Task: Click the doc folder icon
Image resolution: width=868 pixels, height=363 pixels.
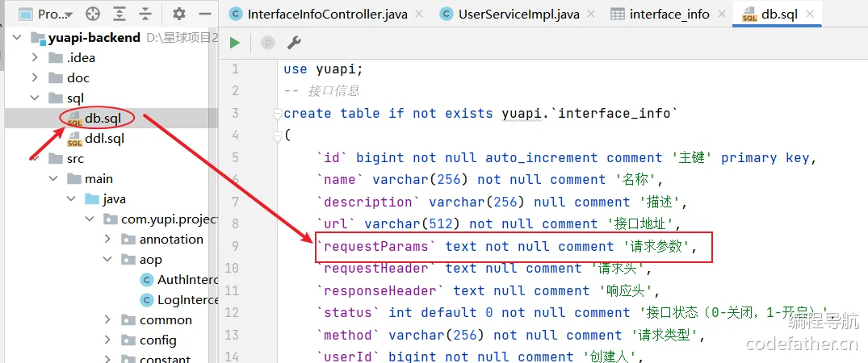Action: coord(56,78)
